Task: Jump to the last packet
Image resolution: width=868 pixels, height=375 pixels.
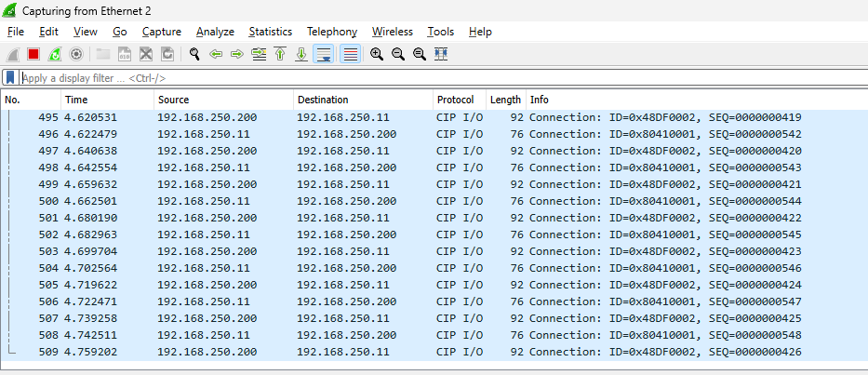Action: [301, 54]
